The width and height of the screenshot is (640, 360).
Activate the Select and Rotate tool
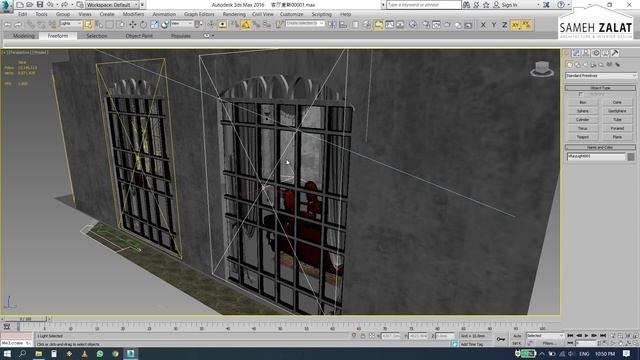(x=143, y=25)
